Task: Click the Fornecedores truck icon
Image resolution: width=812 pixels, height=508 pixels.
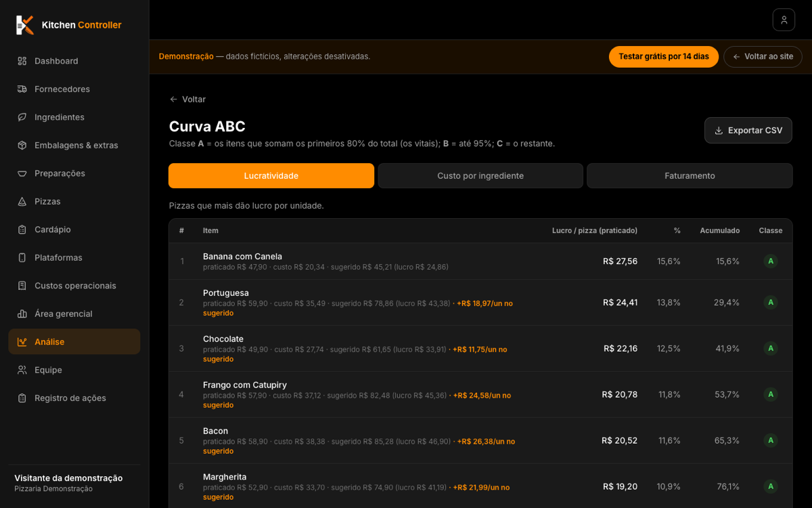Action: pyautogui.click(x=22, y=89)
